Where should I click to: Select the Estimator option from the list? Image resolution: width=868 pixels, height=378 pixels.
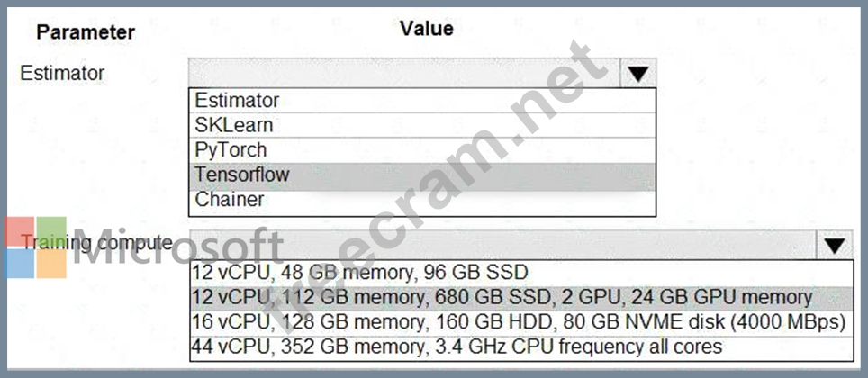[238, 101]
